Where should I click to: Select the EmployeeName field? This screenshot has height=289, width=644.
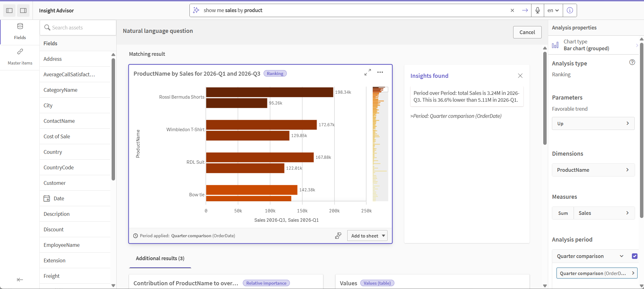(x=75, y=245)
